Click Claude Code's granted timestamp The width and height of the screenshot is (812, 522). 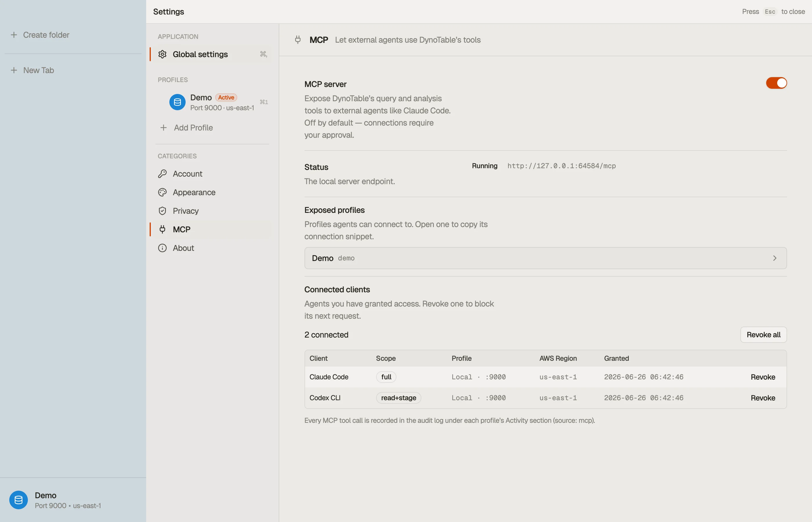click(643, 377)
